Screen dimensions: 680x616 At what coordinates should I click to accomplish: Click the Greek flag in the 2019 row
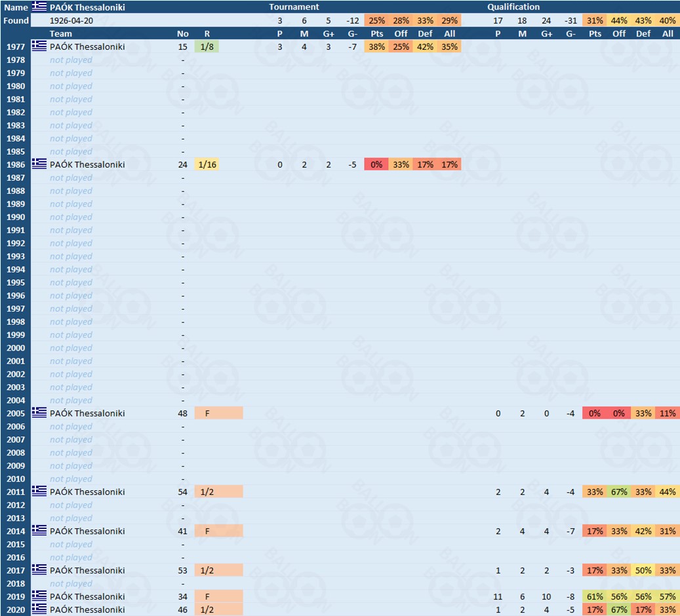(x=39, y=597)
